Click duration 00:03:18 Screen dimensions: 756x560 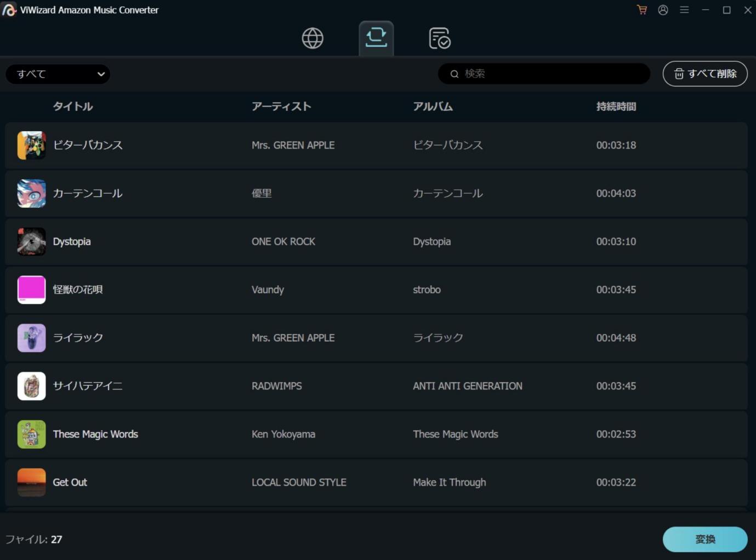[x=616, y=145]
